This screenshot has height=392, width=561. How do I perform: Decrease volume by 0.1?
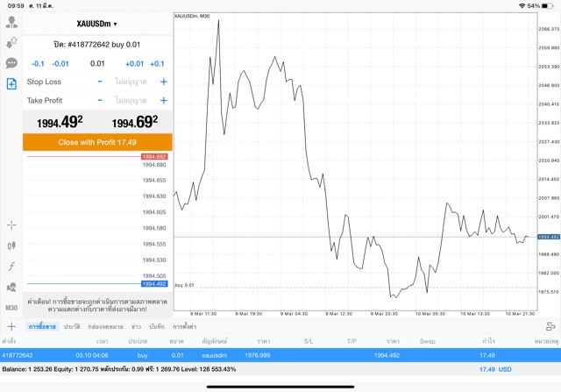point(38,64)
